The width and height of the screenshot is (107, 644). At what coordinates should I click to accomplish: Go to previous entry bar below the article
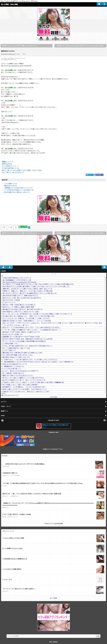pos(26,233)
